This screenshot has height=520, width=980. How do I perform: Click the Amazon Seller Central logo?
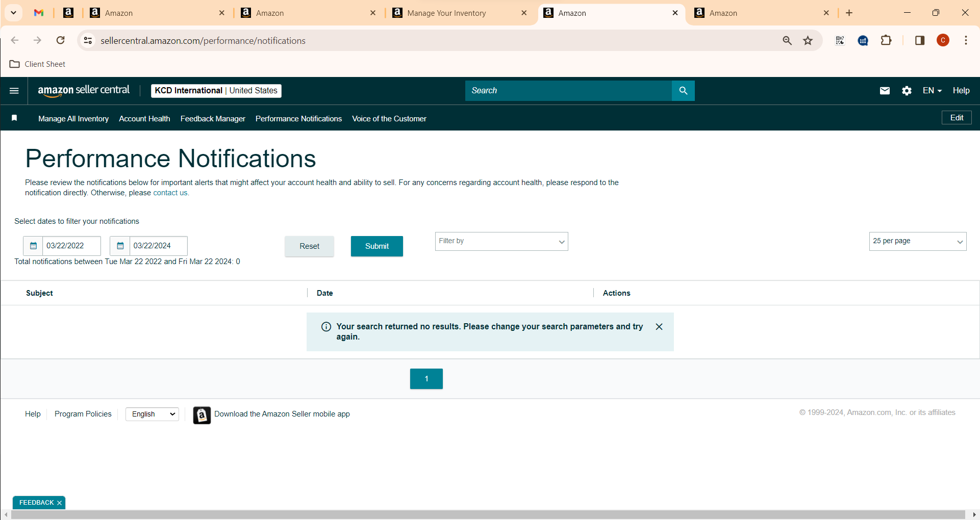click(84, 90)
